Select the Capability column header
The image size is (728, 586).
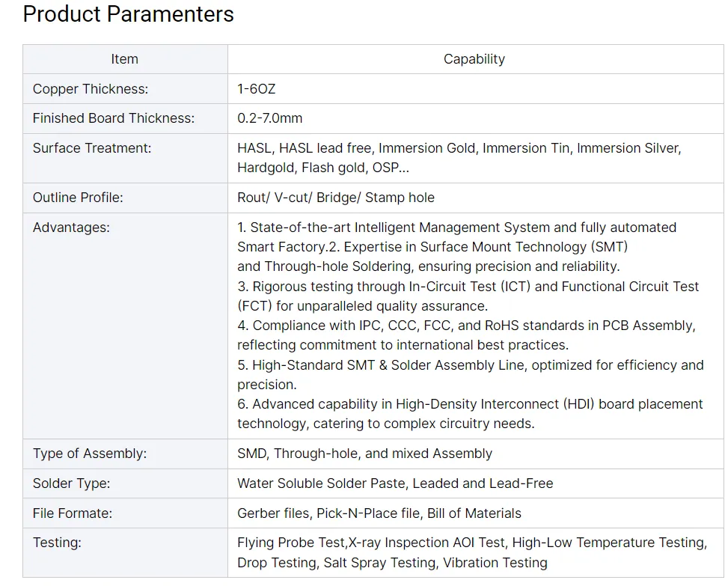pos(474,59)
